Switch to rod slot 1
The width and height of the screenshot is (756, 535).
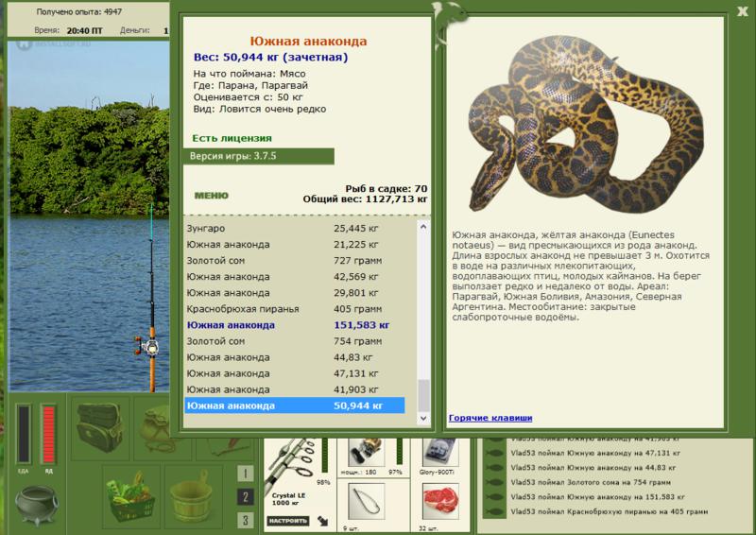pyautogui.click(x=245, y=474)
